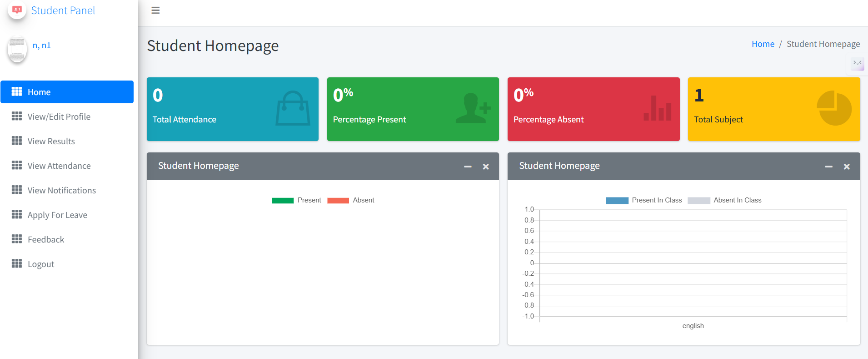Open View Attendance menu item
This screenshot has height=359, width=868.
click(x=59, y=166)
